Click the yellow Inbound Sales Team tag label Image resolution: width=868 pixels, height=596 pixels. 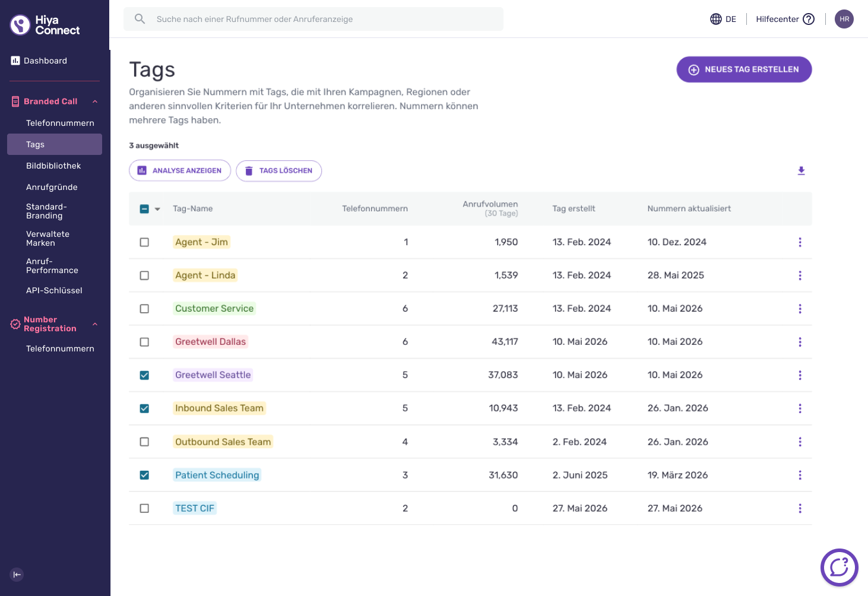click(219, 408)
